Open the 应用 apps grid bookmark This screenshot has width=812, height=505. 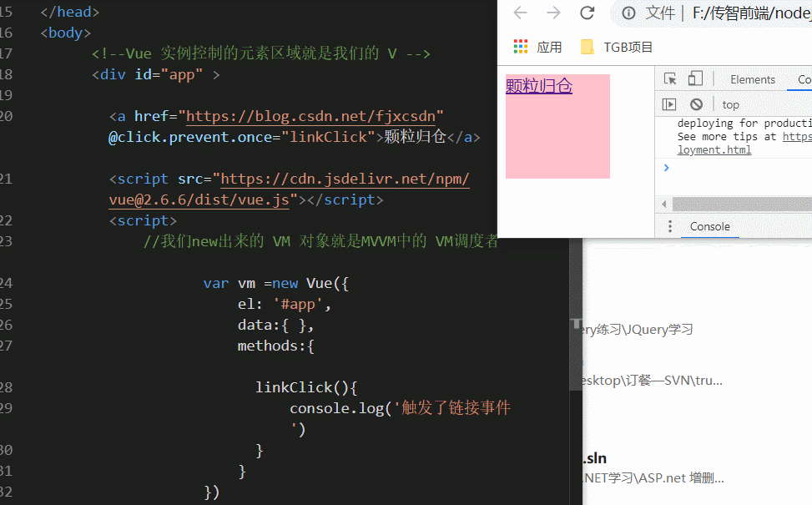538,47
